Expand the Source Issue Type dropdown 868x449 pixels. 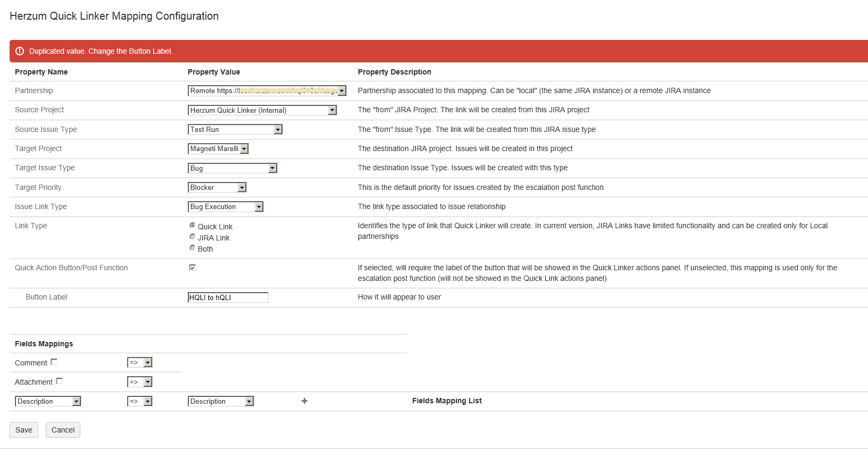235,129
